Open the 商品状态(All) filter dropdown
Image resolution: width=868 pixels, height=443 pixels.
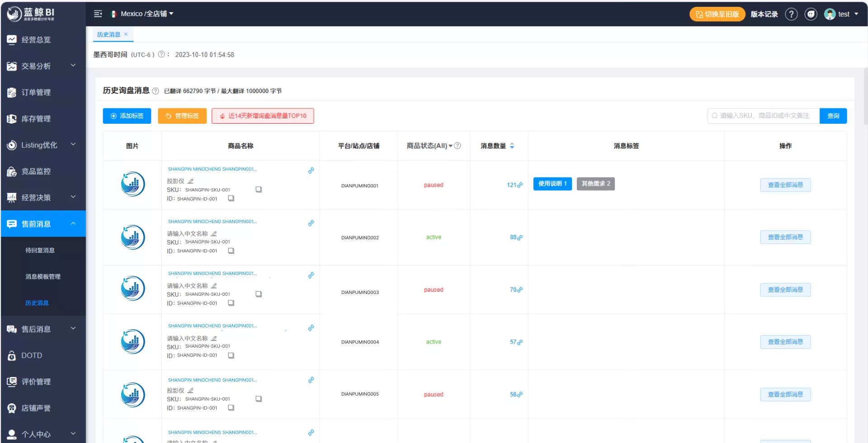click(x=429, y=146)
